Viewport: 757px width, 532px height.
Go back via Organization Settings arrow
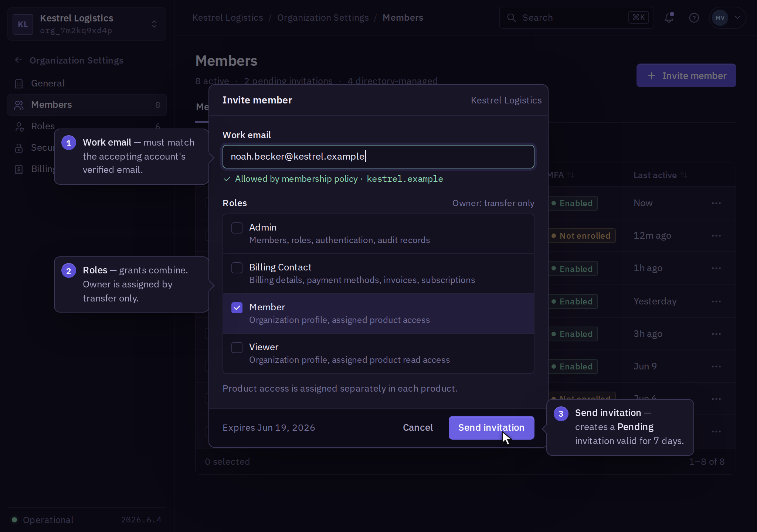[18, 60]
